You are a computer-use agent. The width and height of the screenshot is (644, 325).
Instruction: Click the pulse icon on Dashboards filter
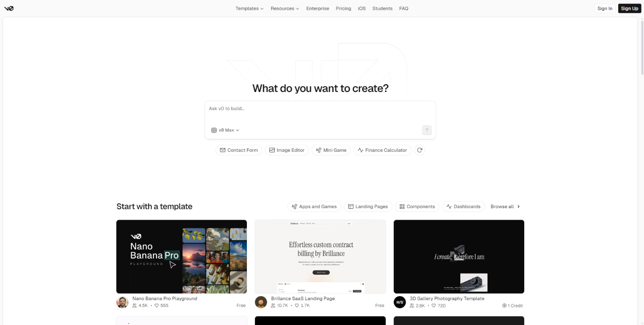click(x=448, y=206)
